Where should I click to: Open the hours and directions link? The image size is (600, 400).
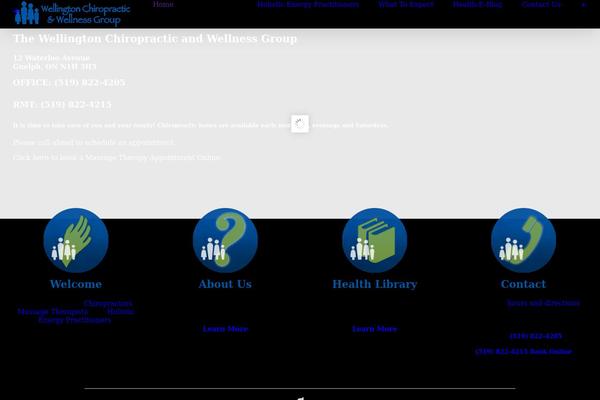click(x=543, y=303)
